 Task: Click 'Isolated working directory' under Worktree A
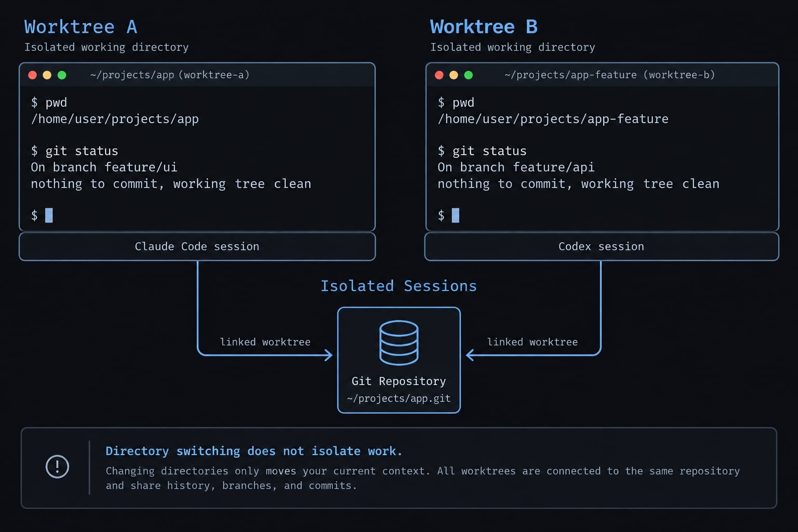point(107,47)
